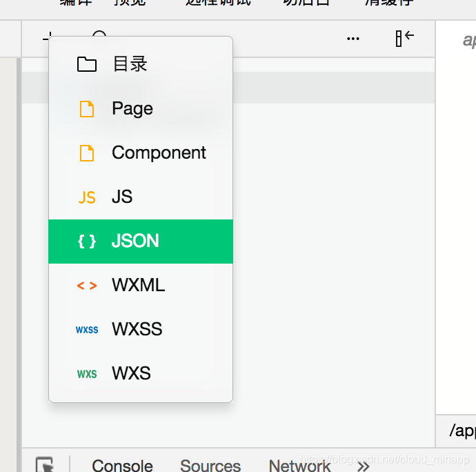Collapse the file tree panel
This screenshot has height=472, width=476.
[405, 38]
